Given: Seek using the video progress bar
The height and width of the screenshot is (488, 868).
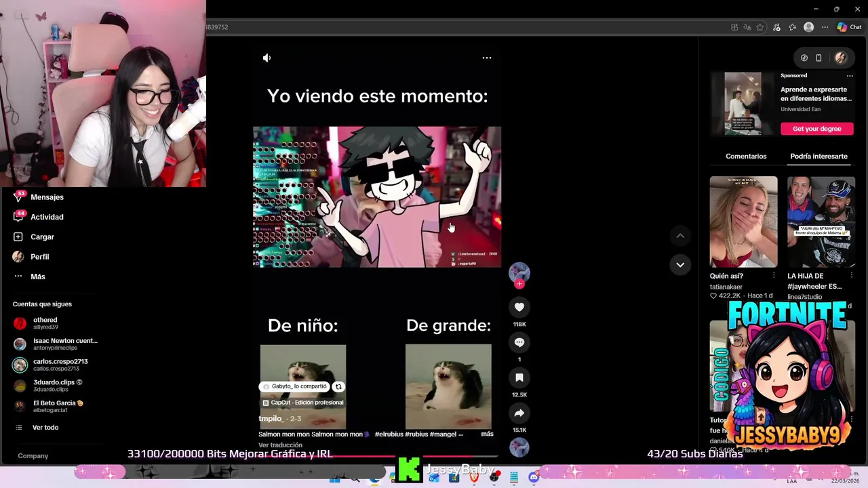Looking at the screenshot, I should (x=377, y=457).
